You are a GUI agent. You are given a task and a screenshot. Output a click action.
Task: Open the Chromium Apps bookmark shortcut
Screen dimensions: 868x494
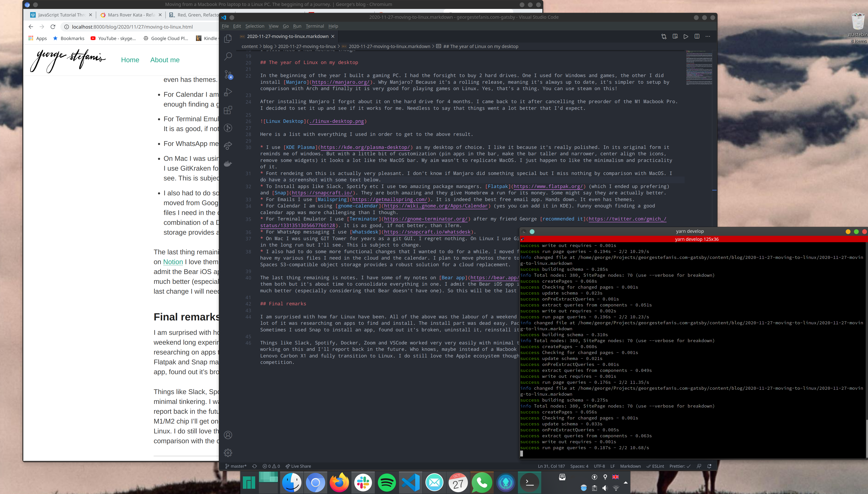click(38, 38)
